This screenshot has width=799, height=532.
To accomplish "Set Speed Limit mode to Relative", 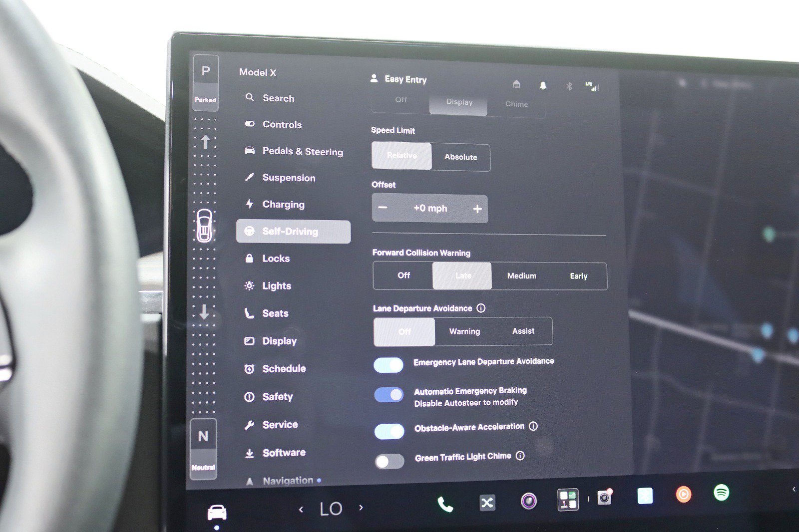I will coord(401,156).
